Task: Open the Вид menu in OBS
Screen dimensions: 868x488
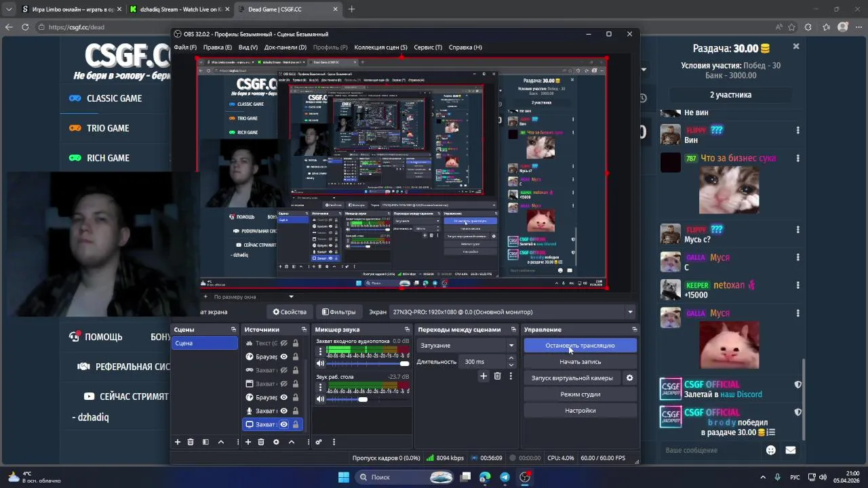Action: (248, 47)
